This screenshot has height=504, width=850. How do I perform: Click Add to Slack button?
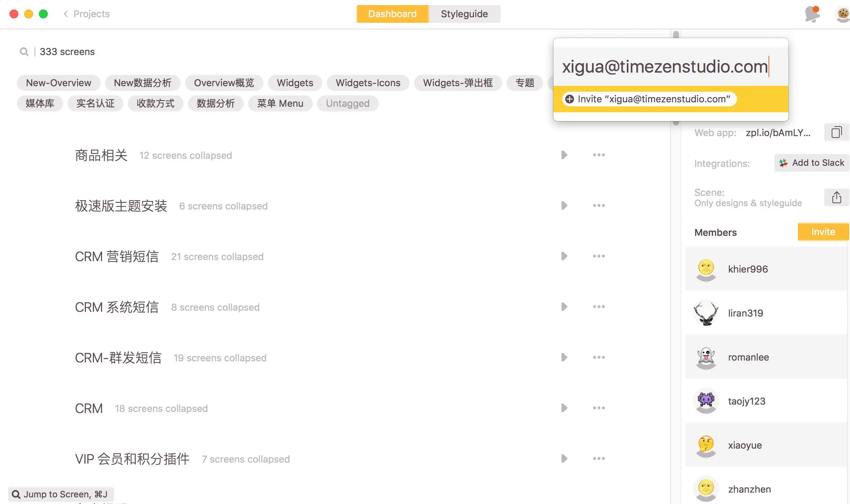tap(812, 163)
